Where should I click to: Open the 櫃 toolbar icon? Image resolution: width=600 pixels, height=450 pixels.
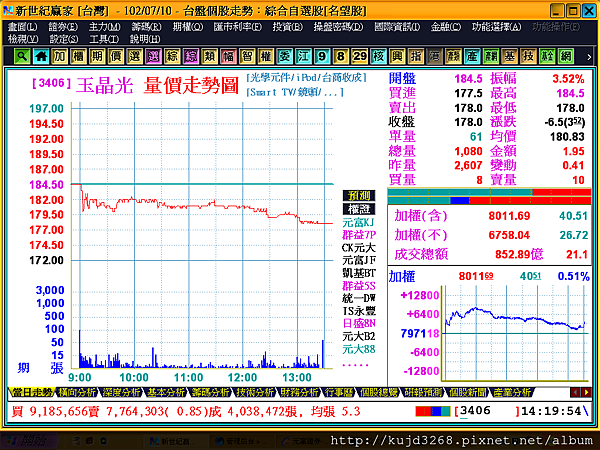pos(78,57)
